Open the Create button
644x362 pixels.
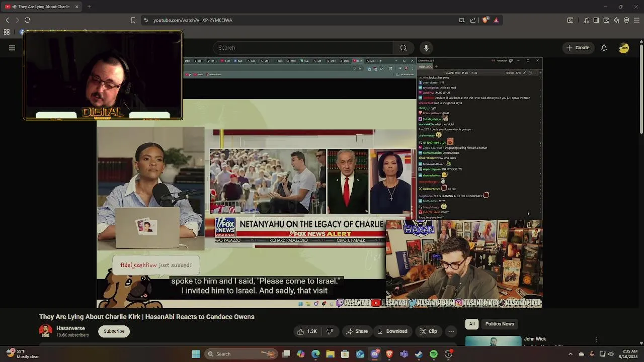coord(578,48)
